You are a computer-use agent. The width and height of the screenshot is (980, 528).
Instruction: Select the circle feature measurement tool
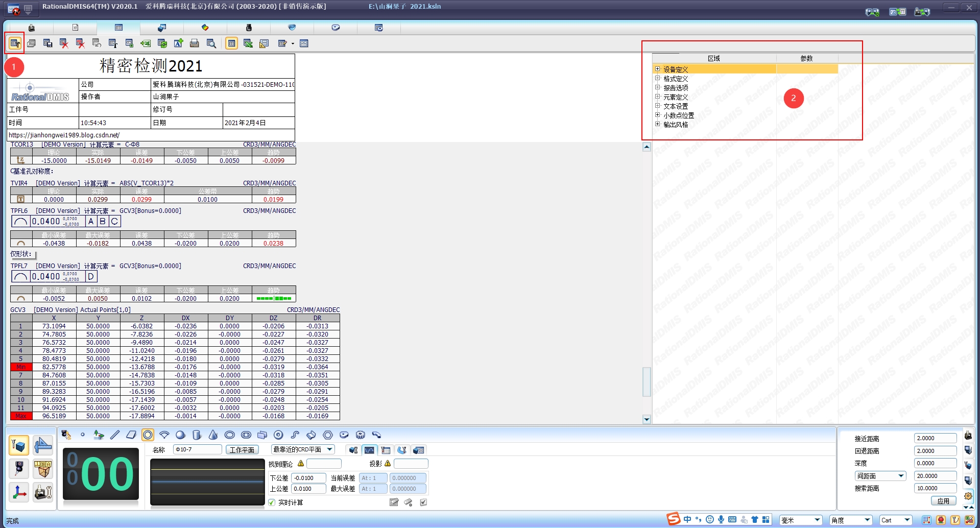coord(148,435)
